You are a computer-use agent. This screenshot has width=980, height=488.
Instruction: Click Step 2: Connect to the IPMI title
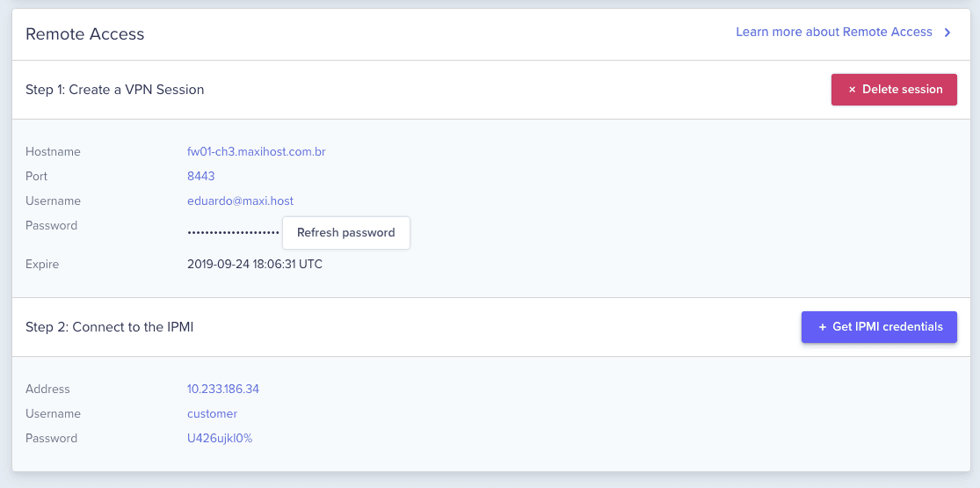(110, 327)
